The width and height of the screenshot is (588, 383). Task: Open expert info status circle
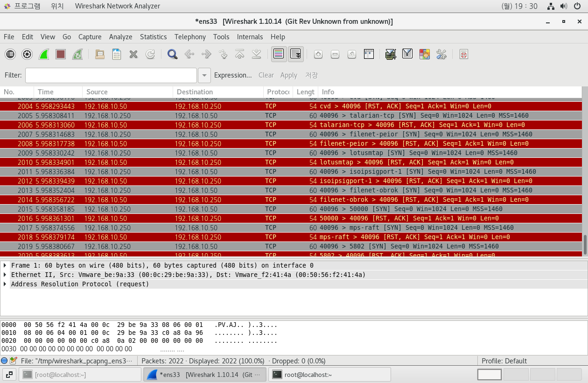(4, 361)
